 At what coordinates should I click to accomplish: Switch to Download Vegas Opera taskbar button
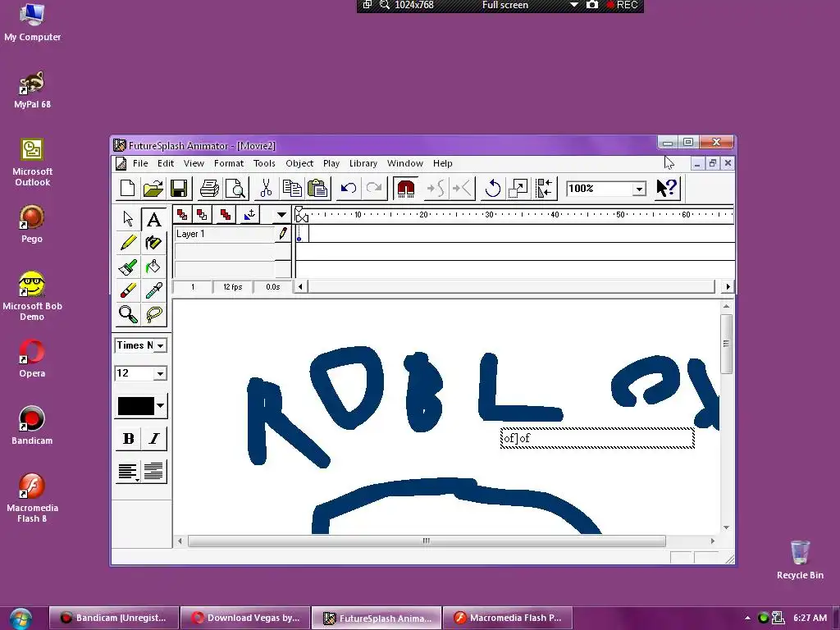pos(245,618)
